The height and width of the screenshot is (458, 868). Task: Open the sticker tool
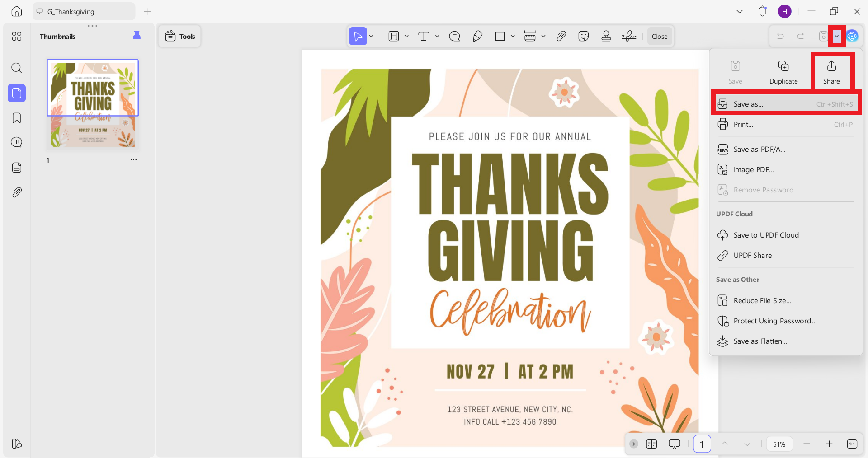[584, 37]
